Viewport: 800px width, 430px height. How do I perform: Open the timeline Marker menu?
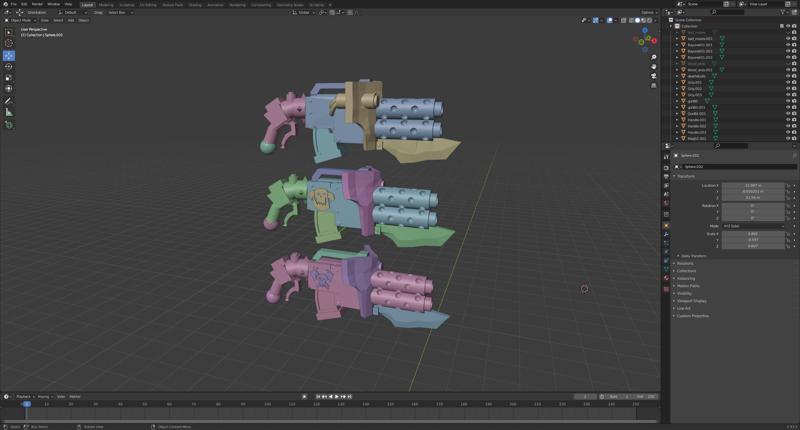(x=75, y=396)
